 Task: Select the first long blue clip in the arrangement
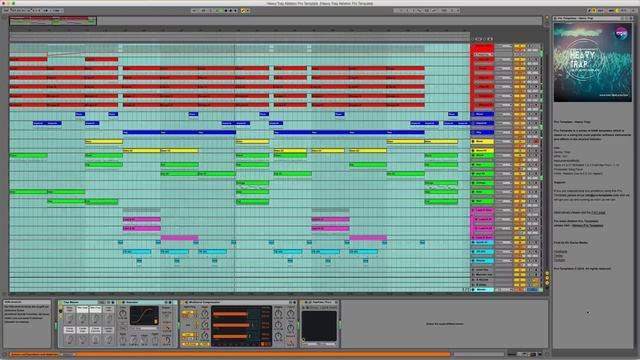142,132
